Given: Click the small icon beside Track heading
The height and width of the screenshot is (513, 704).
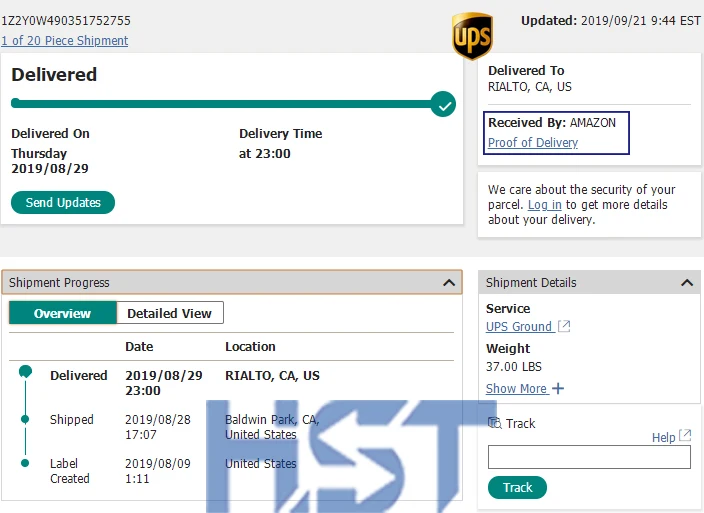Looking at the screenshot, I should [x=494, y=423].
